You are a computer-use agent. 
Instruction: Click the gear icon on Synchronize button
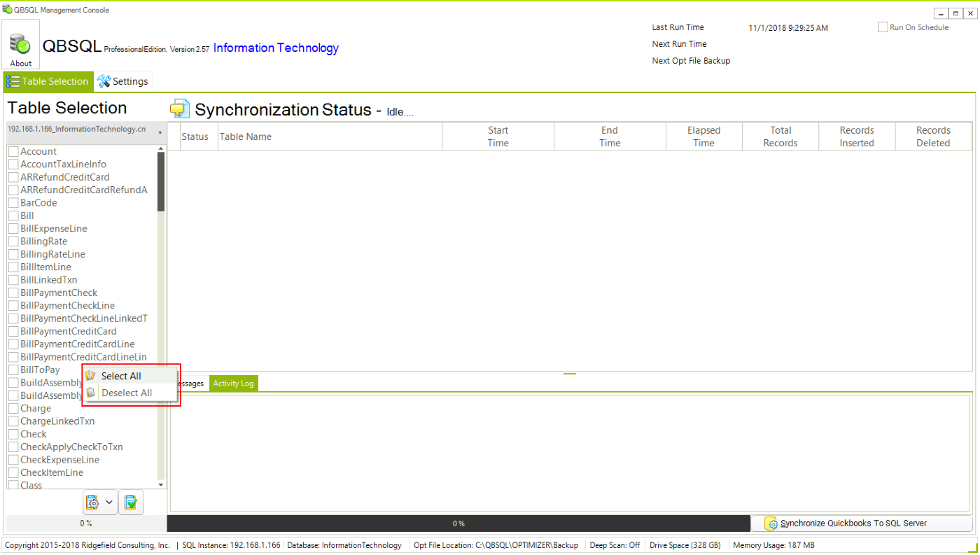click(771, 524)
